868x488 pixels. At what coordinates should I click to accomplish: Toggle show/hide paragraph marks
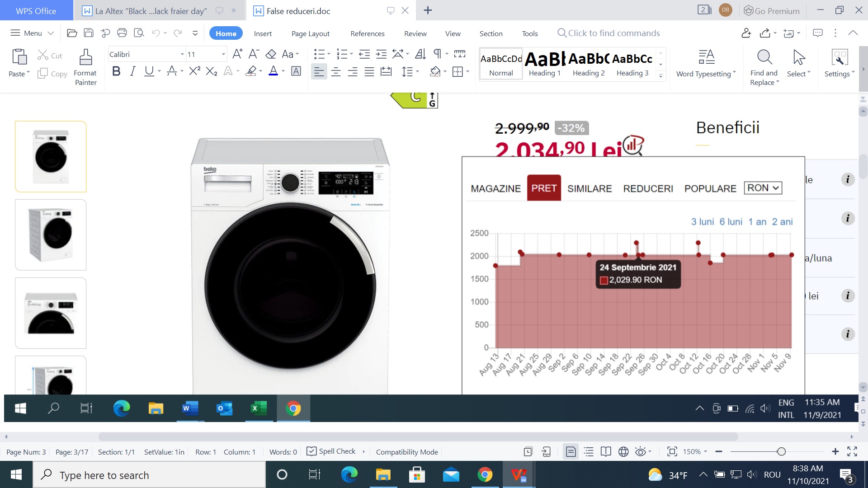(437, 54)
